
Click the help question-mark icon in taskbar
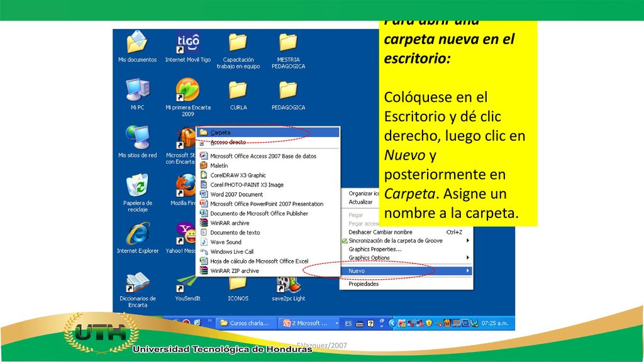pyautogui.click(x=370, y=324)
